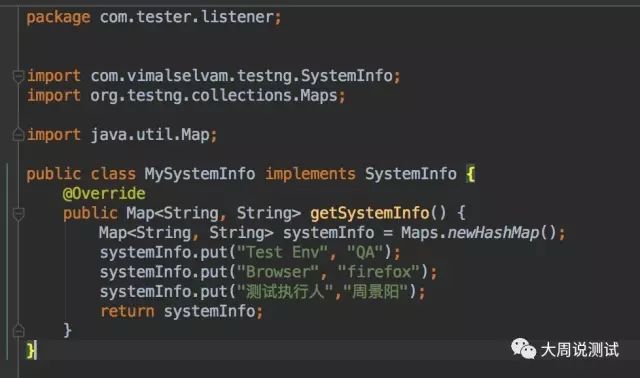Click the "QA" string literal

click(365, 252)
